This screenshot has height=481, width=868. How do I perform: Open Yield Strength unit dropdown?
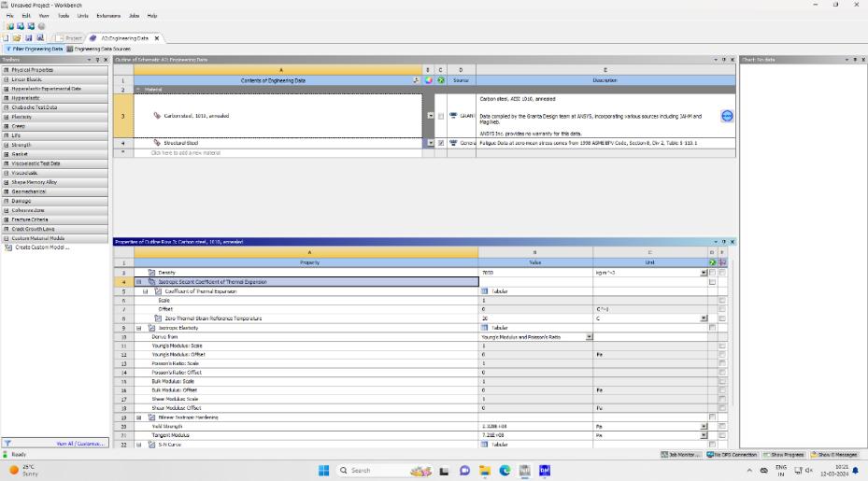coord(704,426)
